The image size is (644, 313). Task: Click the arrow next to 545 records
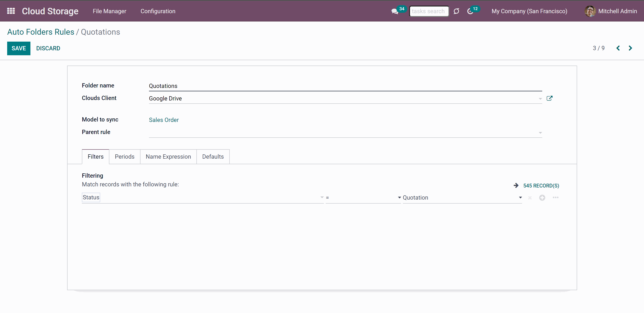point(516,185)
